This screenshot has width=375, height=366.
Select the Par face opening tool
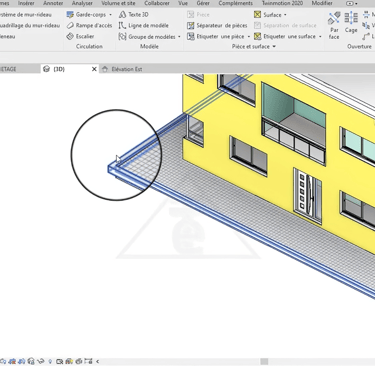point(334,26)
